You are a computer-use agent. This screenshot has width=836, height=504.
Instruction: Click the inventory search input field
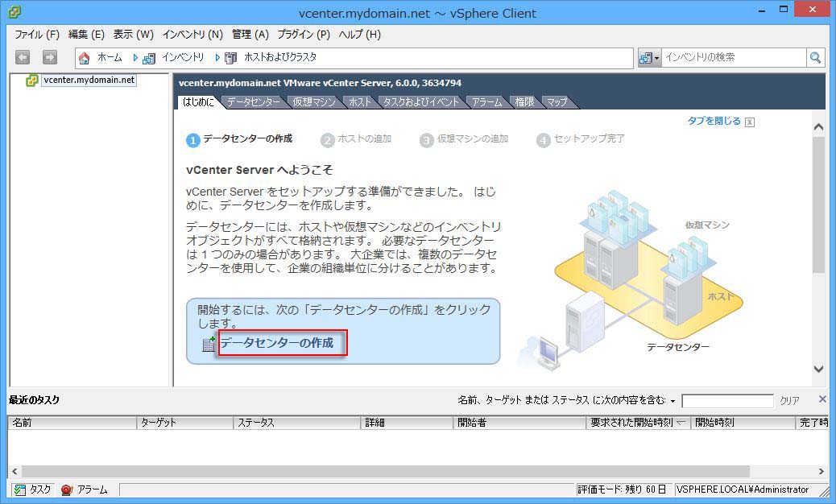[x=735, y=57]
